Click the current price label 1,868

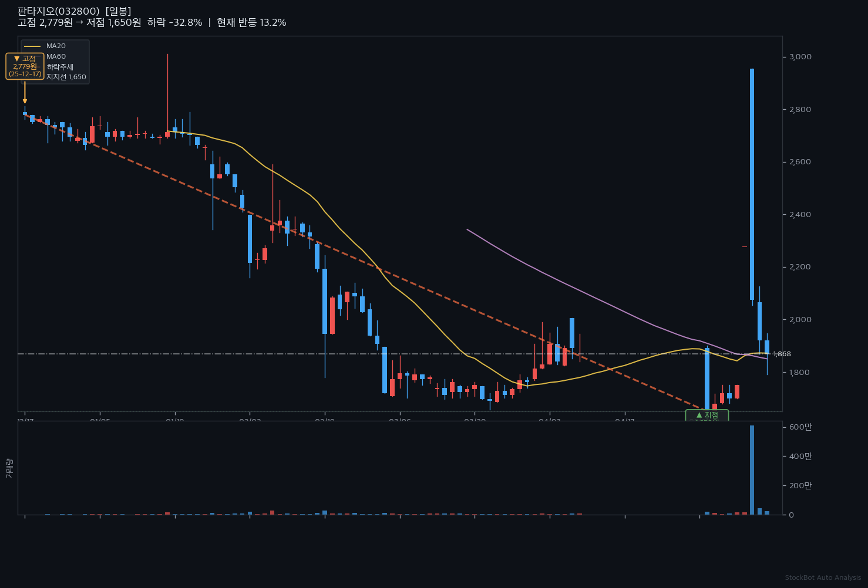pos(782,354)
